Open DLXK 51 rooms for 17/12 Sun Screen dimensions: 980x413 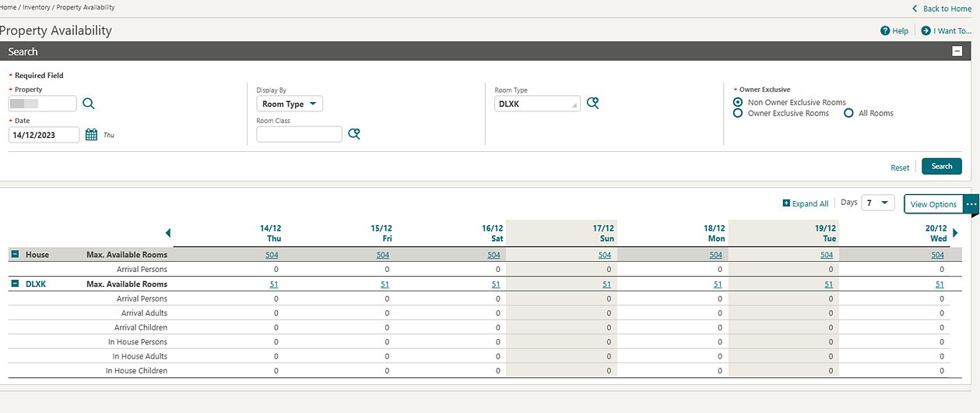click(607, 284)
